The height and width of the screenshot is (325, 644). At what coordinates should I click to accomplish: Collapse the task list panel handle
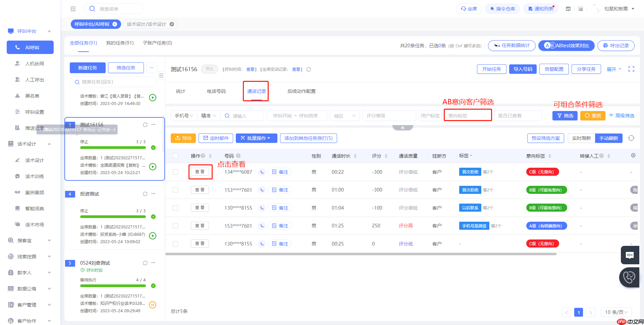coord(161,75)
